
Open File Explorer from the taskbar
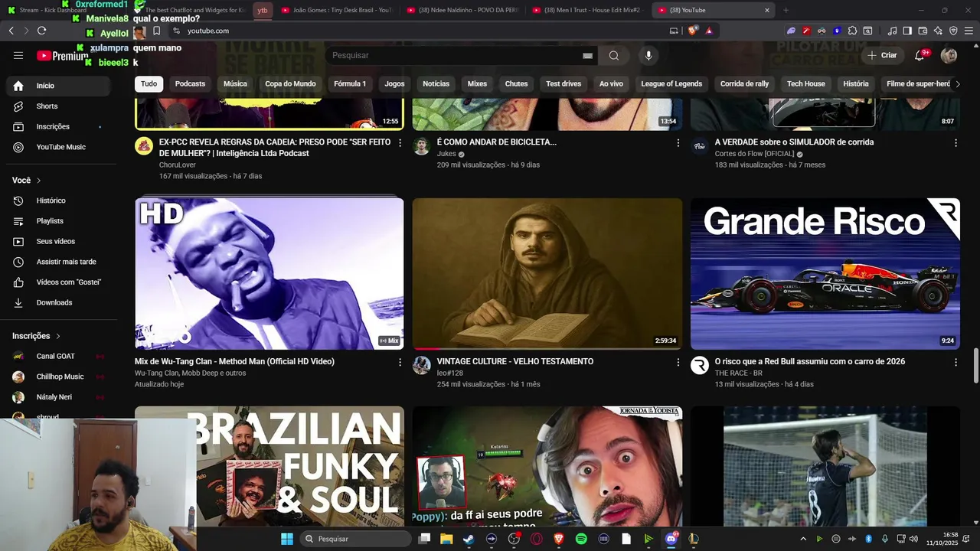coord(446,539)
